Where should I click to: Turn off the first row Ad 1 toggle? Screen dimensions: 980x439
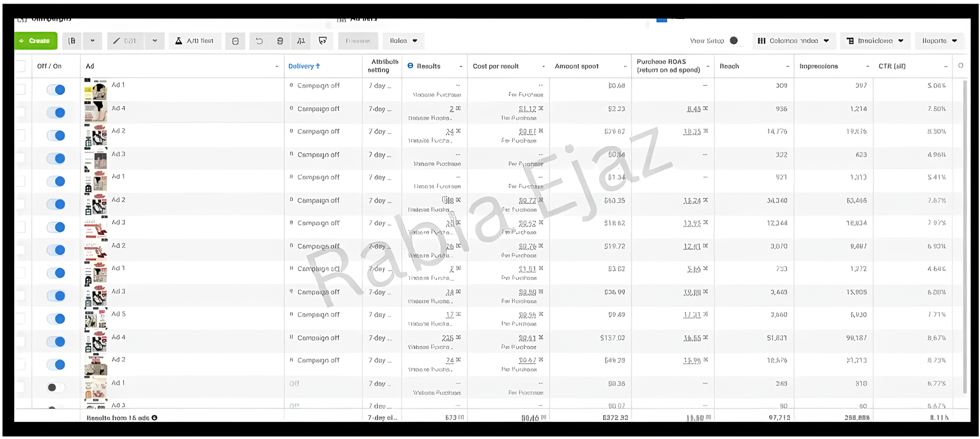56,90
